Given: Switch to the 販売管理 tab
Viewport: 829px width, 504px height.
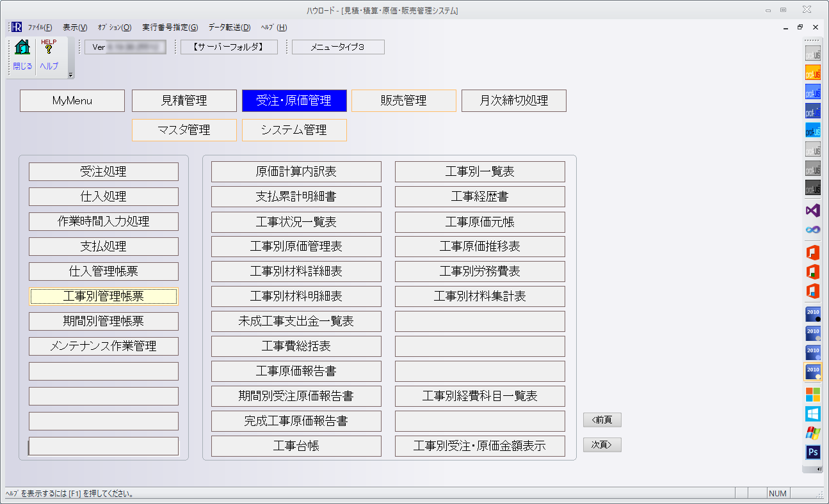Looking at the screenshot, I should [x=403, y=100].
